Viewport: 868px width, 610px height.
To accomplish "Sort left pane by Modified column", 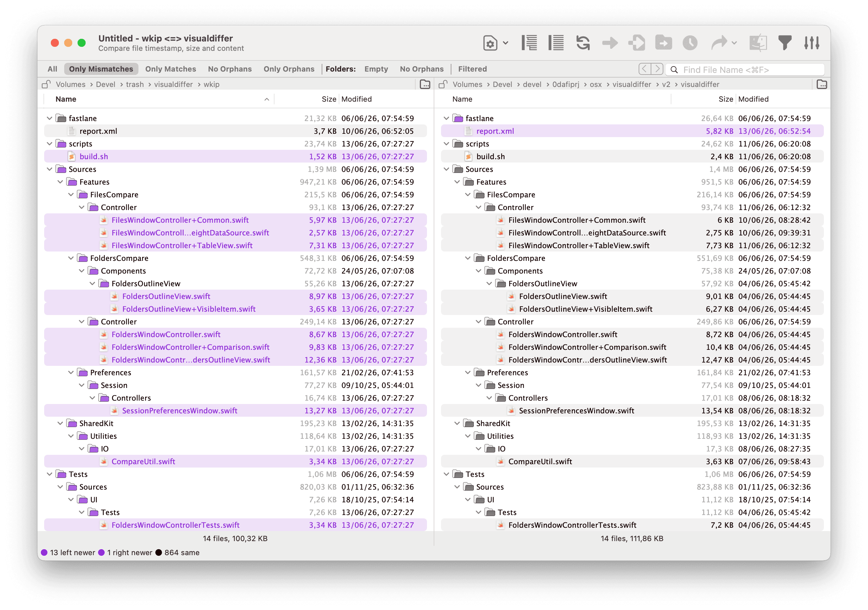I will tap(385, 99).
